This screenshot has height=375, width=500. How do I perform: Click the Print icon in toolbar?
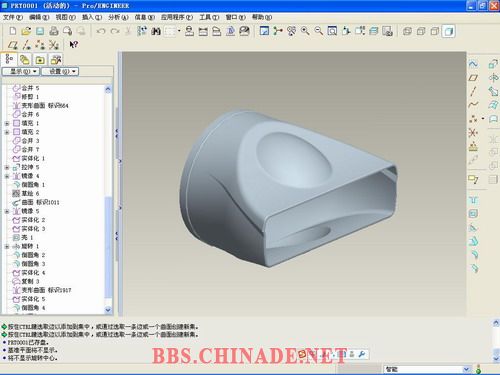tap(54, 31)
